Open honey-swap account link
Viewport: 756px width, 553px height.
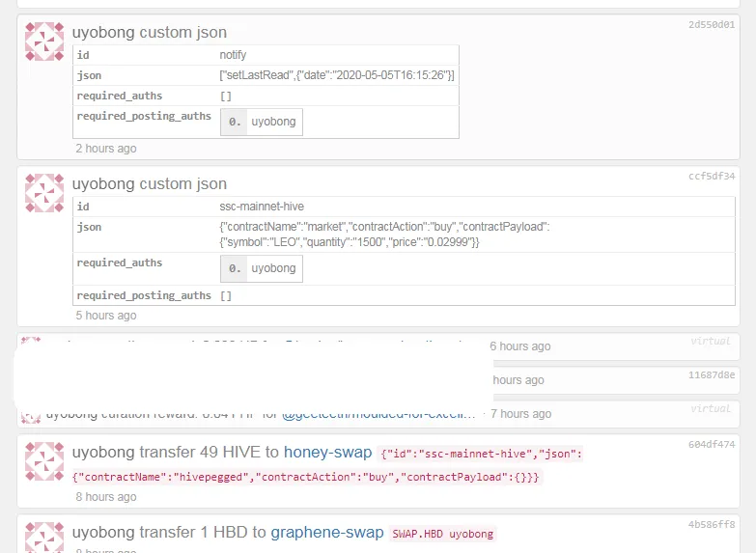point(328,453)
